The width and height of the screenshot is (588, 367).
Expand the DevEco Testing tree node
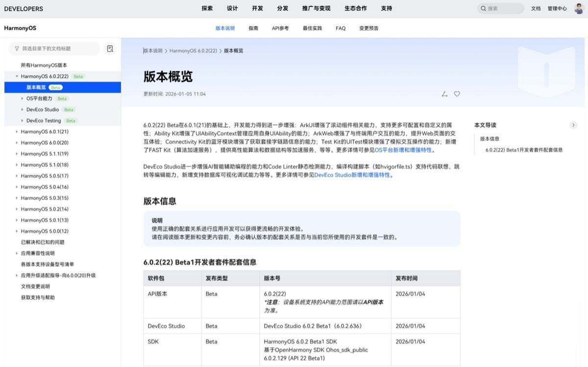tap(22, 121)
